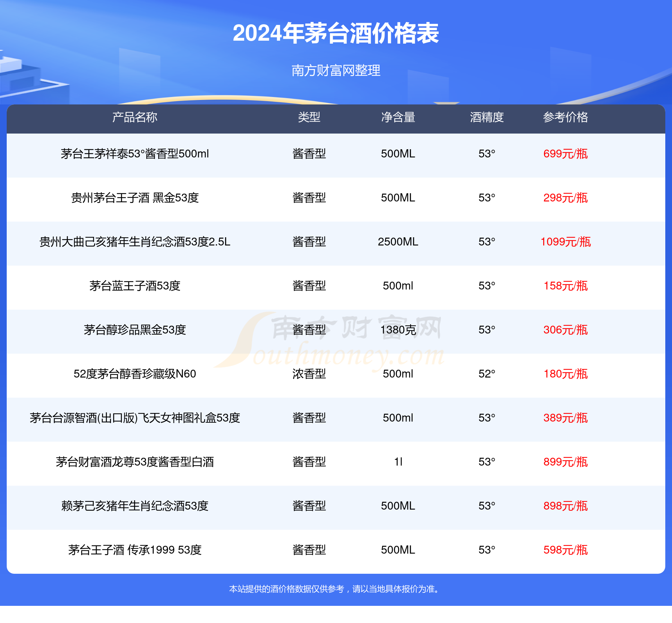Click the 净含量 column header
This screenshot has width=672, height=623.
click(x=398, y=118)
